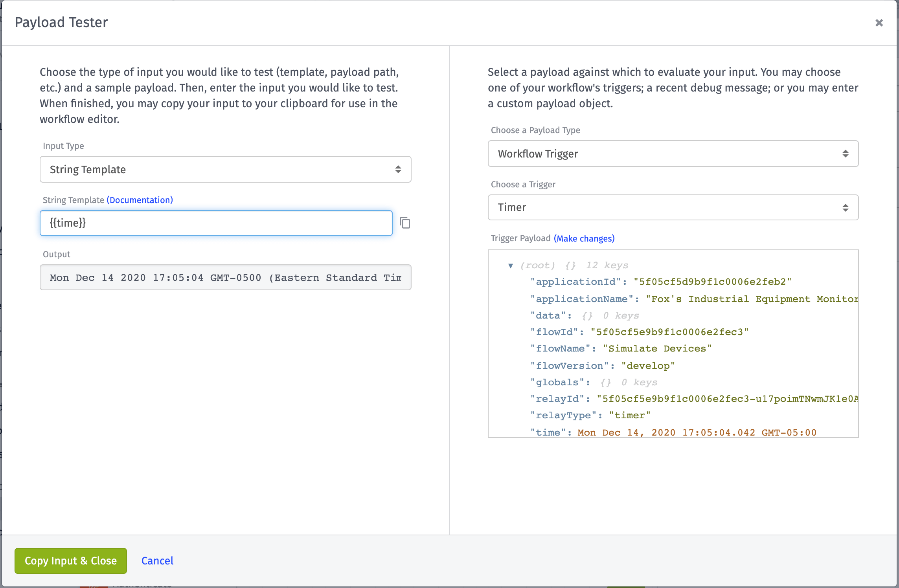Open the Choose a Payload Type dropdown
The height and width of the screenshot is (588, 899).
click(x=673, y=154)
